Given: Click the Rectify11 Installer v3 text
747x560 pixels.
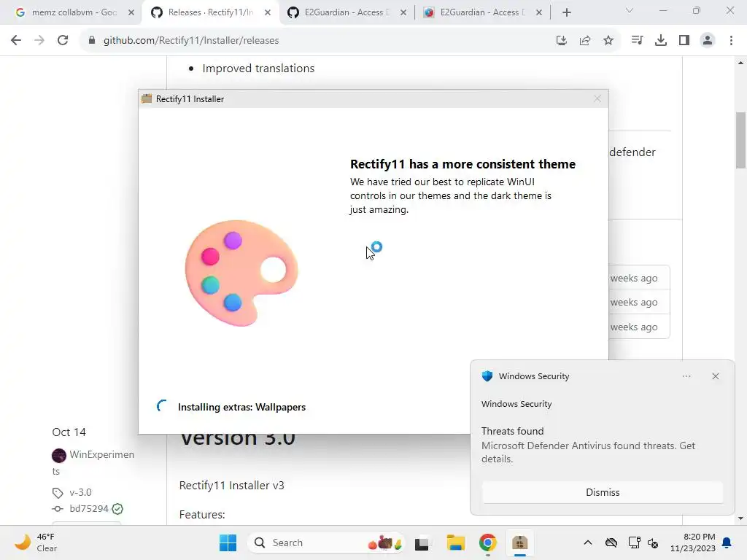Looking at the screenshot, I should pyautogui.click(x=231, y=485).
